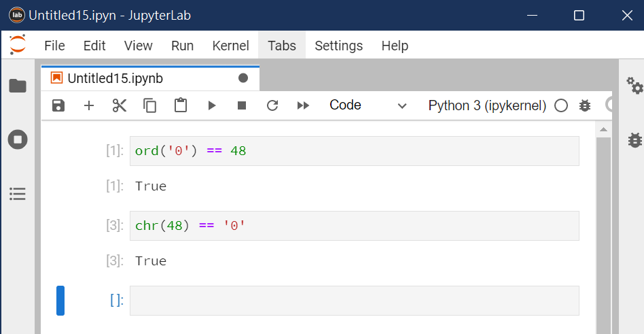
Task: Save the notebook with the disk icon
Action: pos(58,105)
